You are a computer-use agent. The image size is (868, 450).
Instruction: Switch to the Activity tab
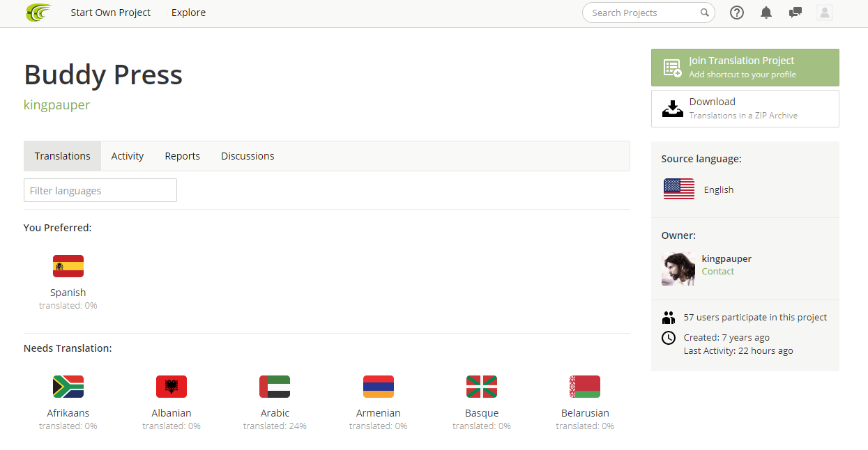pyautogui.click(x=128, y=156)
